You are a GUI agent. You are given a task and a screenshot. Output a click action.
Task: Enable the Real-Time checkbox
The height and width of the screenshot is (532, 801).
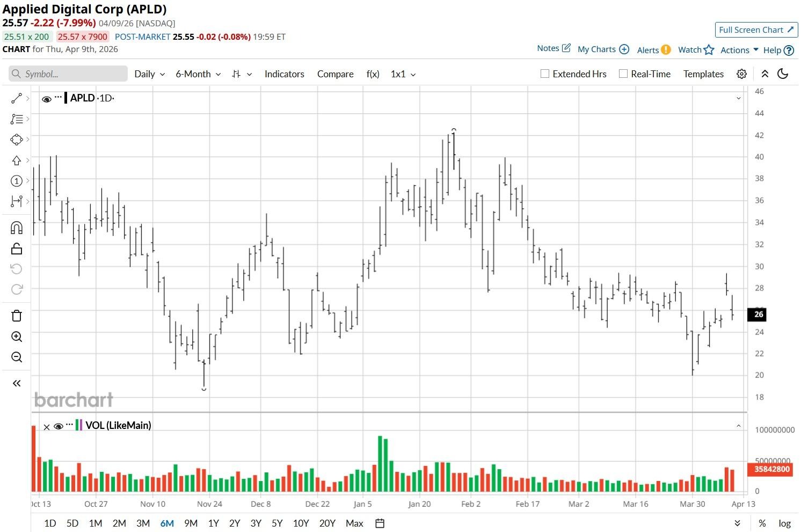[623, 74]
